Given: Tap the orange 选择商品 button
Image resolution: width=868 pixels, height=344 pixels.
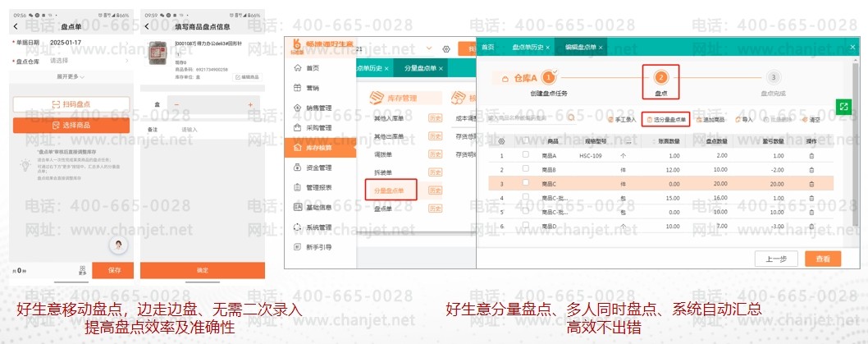Looking at the screenshot, I should pos(71,125).
